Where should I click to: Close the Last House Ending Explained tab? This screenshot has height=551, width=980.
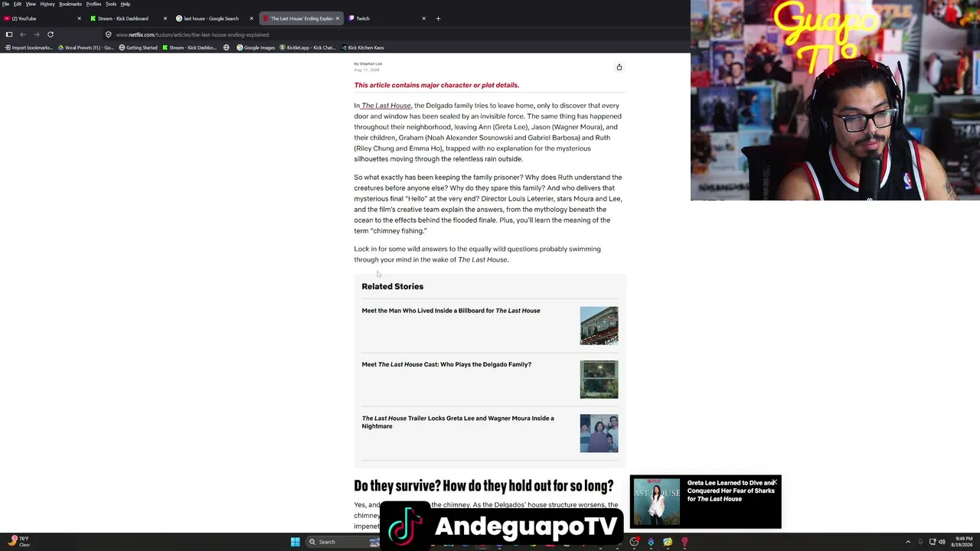tap(337, 18)
